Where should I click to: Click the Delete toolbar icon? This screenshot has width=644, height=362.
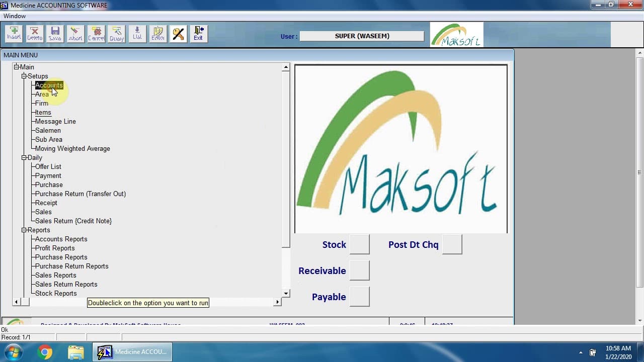[35, 34]
